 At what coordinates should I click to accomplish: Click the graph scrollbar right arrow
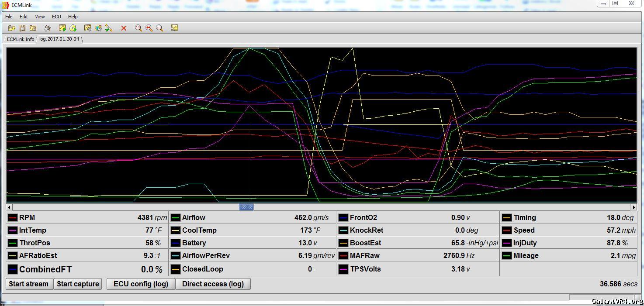click(634, 207)
